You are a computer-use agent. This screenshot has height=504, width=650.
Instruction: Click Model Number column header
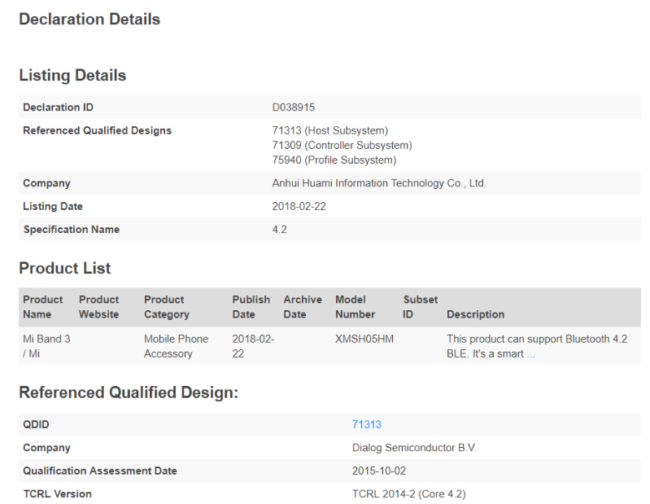click(355, 307)
